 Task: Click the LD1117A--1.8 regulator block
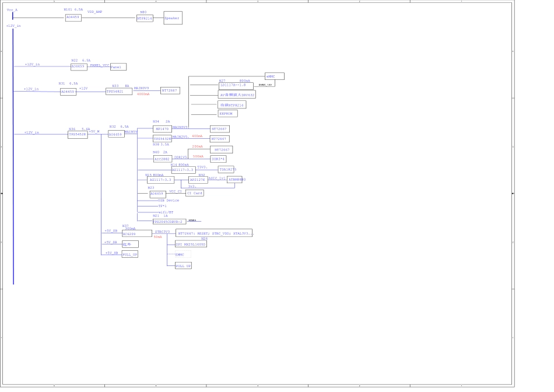tap(236, 85)
